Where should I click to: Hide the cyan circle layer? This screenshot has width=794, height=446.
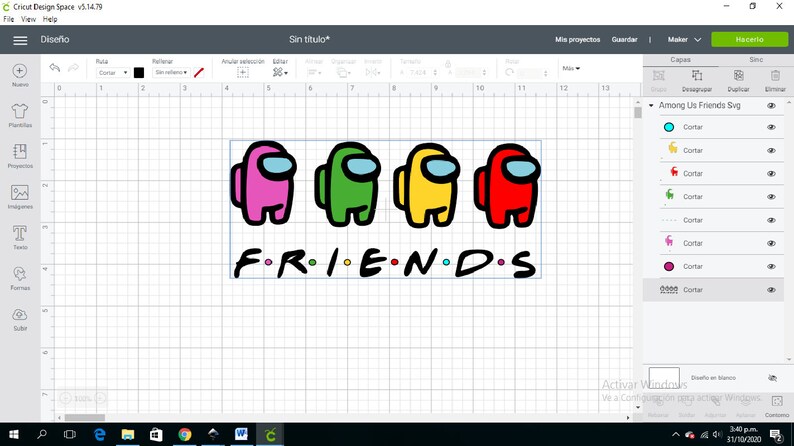771,127
